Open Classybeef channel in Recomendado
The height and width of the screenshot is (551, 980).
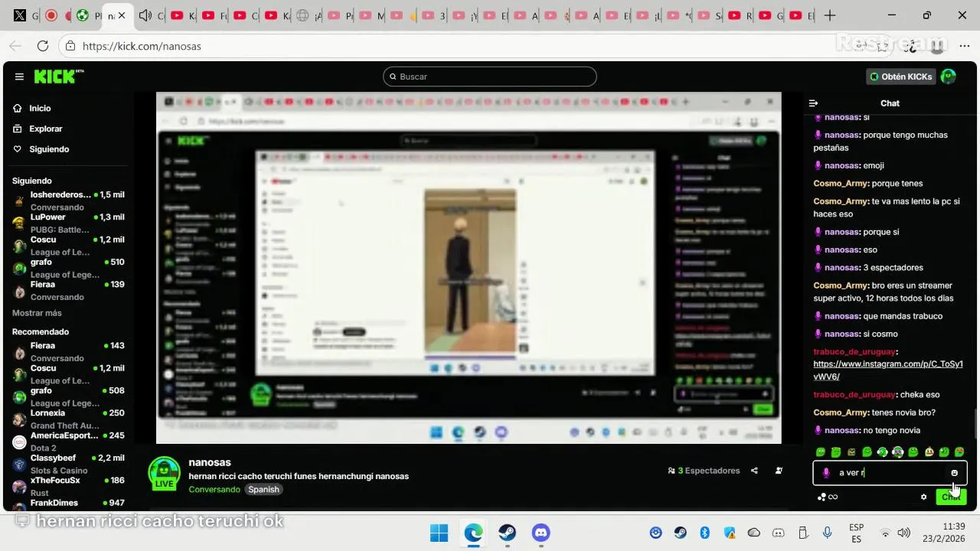pyautogui.click(x=68, y=464)
